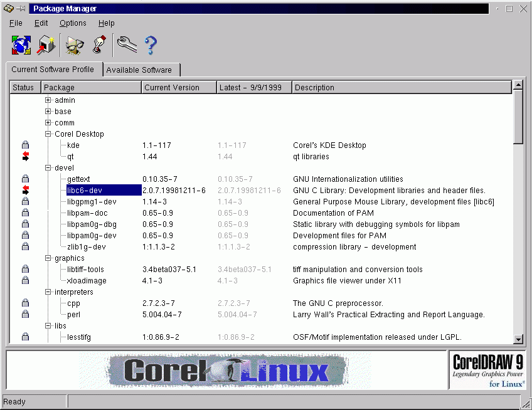532x410 pixels.
Task: Click the window pin icon in title bar
Action: tap(21, 9)
